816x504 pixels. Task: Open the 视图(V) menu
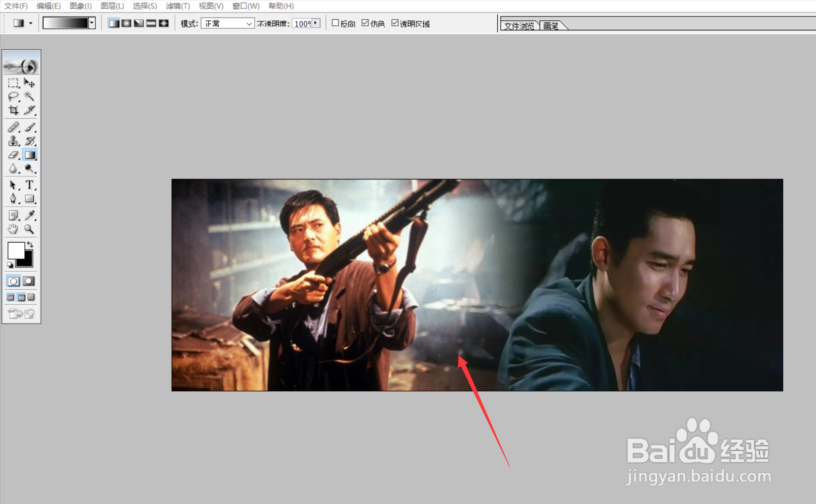pos(211,6)
